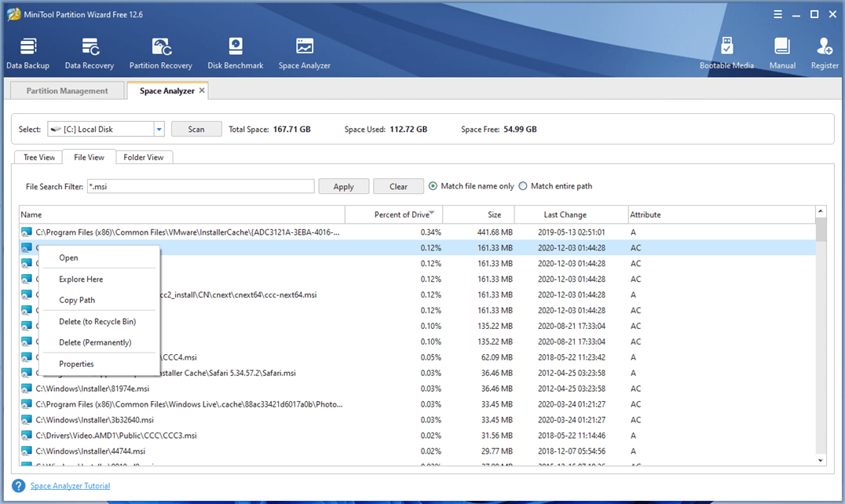Select the C:\Windows\Installer\3b32640.msi row
This screenshot has height=504, width=845.
(418, 419)
